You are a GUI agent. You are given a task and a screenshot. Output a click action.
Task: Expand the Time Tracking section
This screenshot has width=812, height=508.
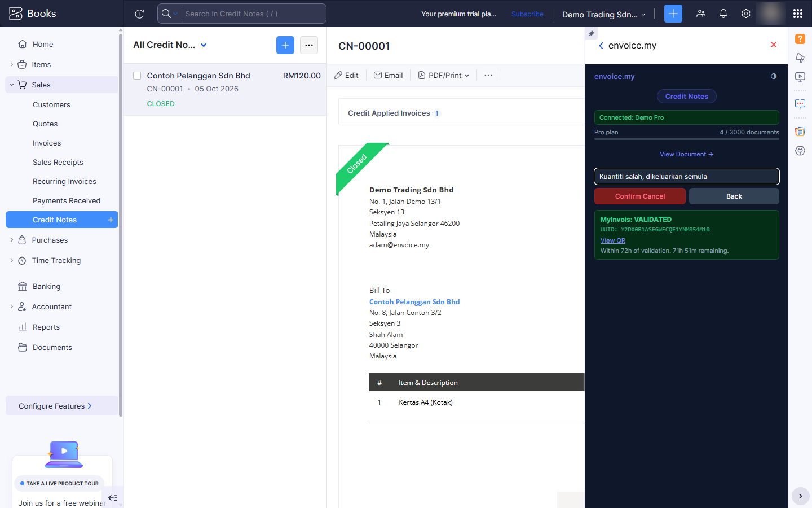(12, 260)
